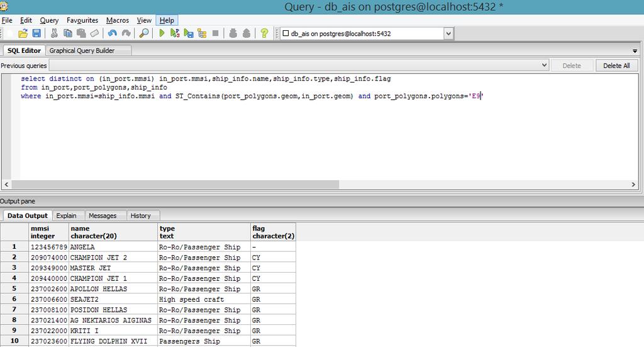
Task: Click the Cut scissors icon
Action: pyautogui.click(x=54, y=33)
